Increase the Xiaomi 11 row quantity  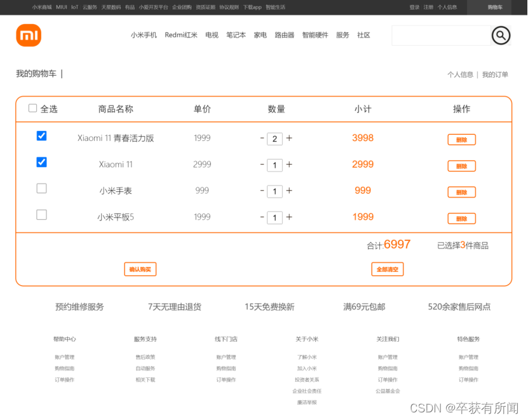pos(289,165)
